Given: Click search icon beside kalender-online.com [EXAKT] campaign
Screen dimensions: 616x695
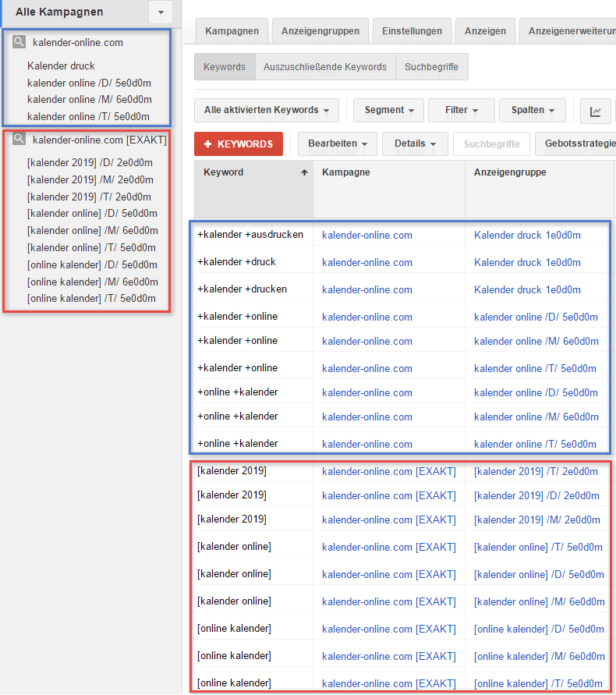Looking at the screenshot, I should [x=19, y=139].
